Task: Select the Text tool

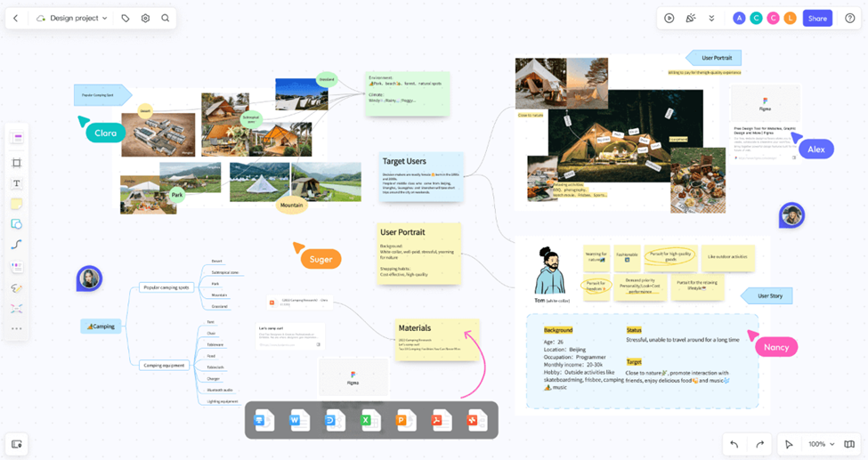Action: (x=16, y=183)
